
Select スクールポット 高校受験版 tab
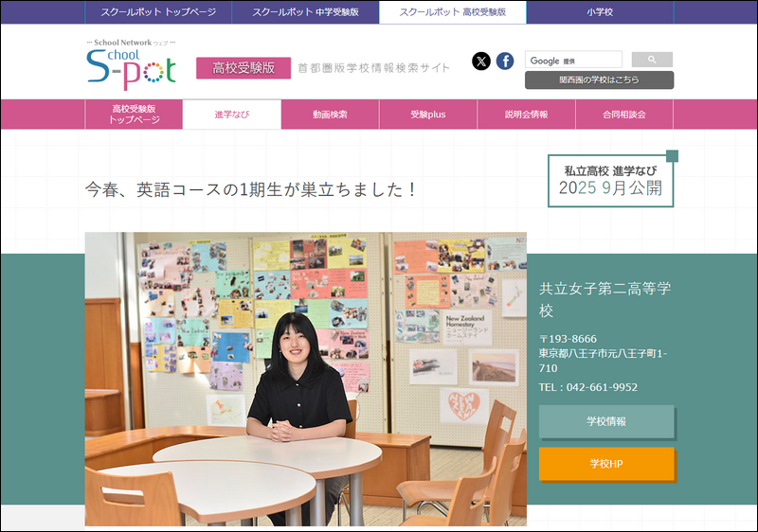coord(452,12)
